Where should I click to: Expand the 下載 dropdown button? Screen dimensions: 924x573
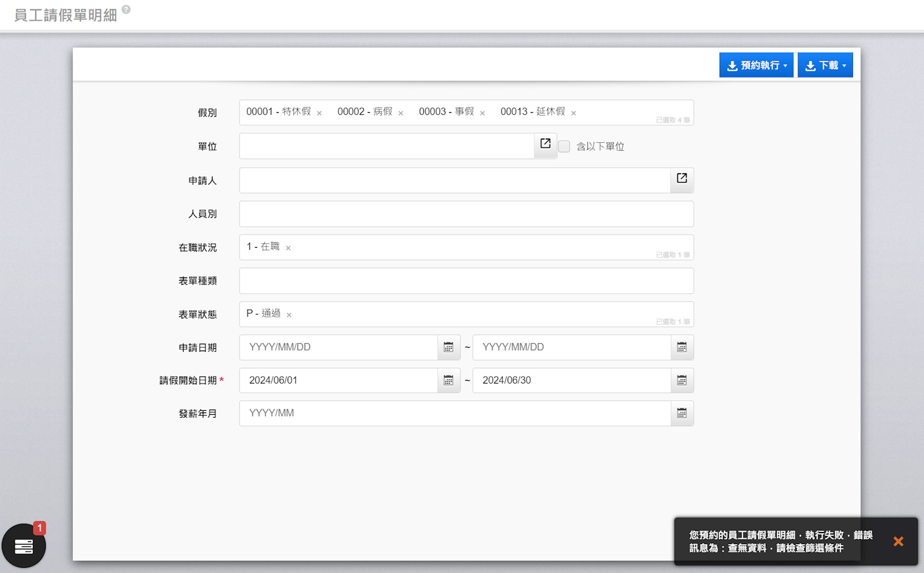pyautogui.click(x=825, y=65)
